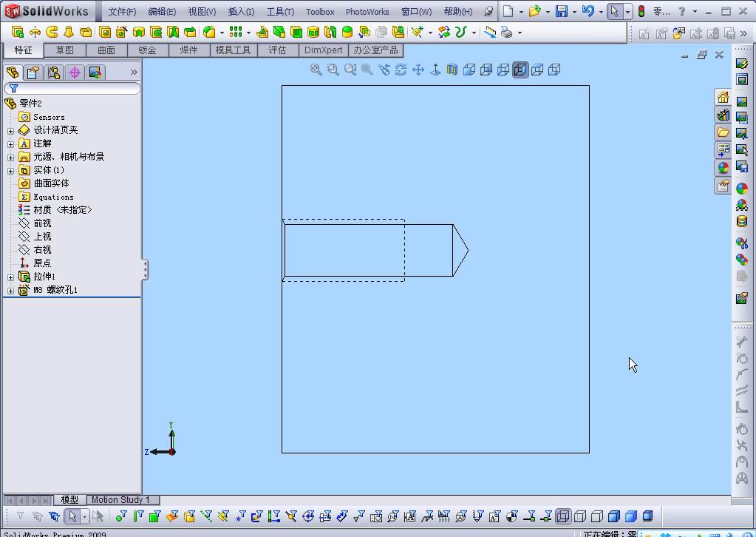Click the Hole Wizard icon

tap(121, 33)
